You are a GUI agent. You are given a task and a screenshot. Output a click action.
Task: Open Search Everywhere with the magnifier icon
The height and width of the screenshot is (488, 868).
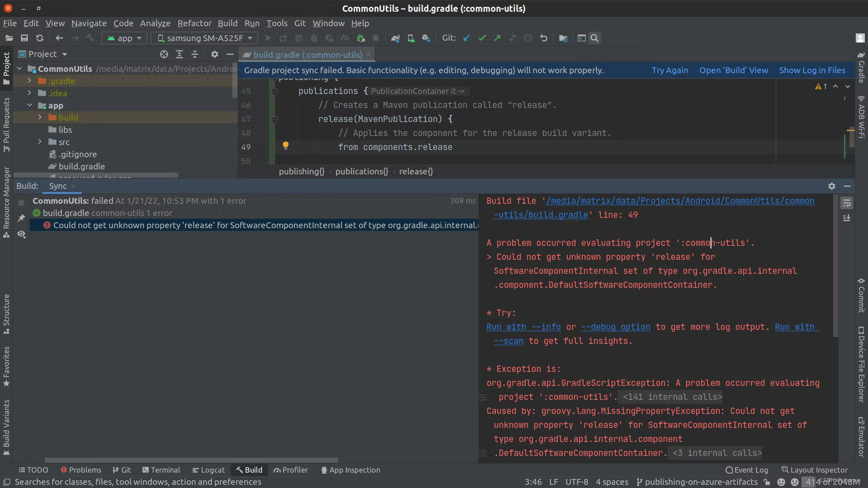(x=594, y=38)
